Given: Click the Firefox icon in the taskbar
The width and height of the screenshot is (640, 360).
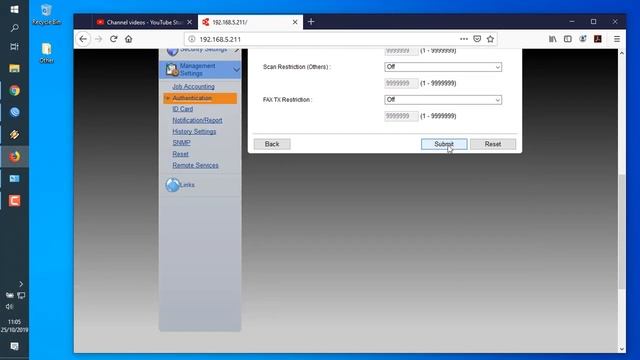Looking at the screenshot, I should (14, 157).
